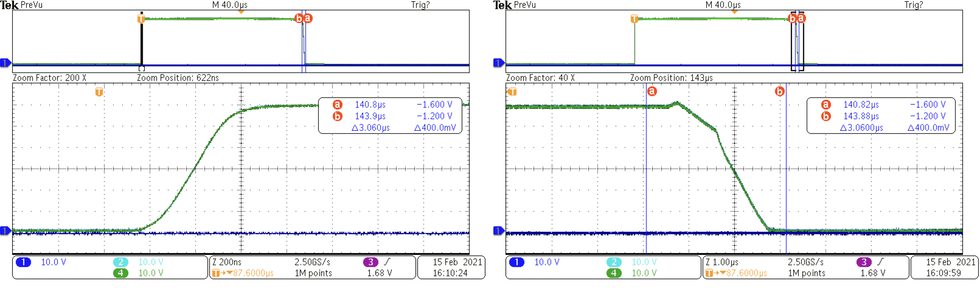Click channel 1 ground marker in 40 X zoom window
The image size is (980, 292).
point(499,231)
